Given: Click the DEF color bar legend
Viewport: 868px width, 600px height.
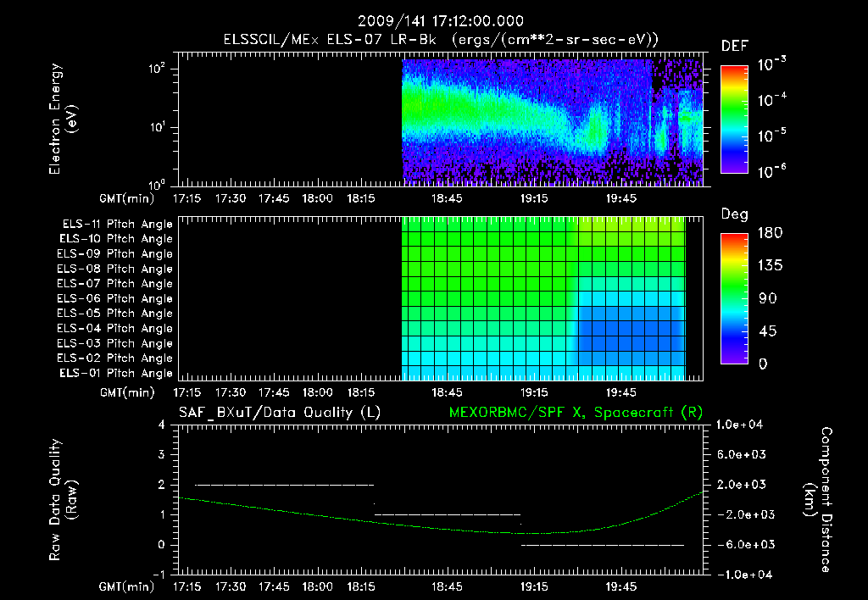Looking at the screenshot, I should (734, 119).
